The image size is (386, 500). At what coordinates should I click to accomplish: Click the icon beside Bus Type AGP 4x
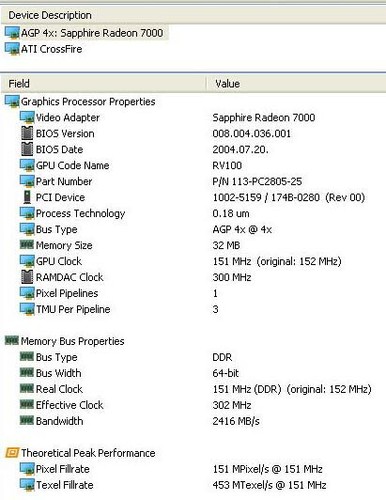tap(27, 229)
